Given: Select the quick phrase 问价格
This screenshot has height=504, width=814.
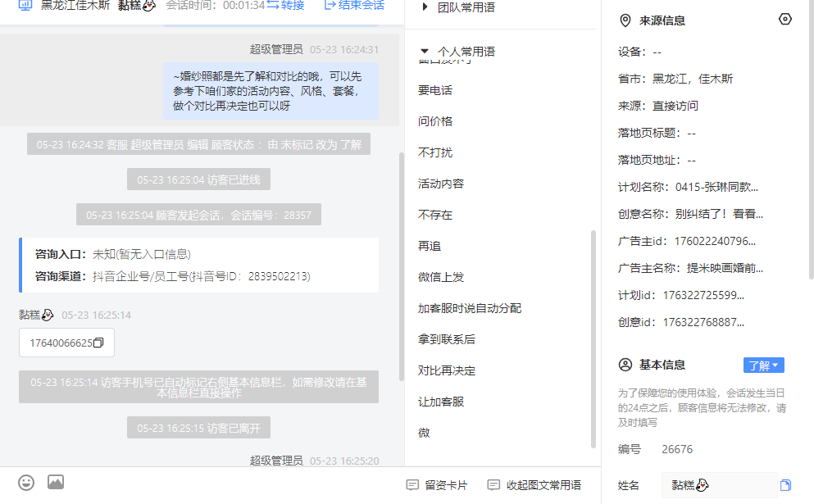Looking at the screenshot, I should click(435, 121).
